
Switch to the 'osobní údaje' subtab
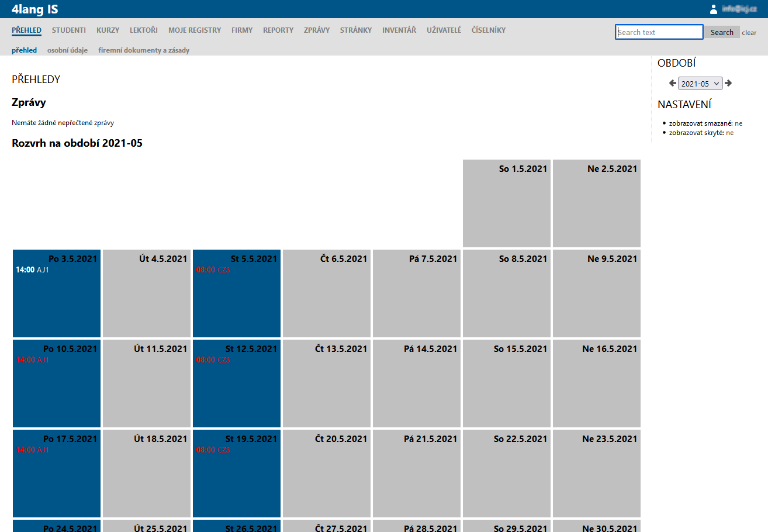[x=67, y=50]
